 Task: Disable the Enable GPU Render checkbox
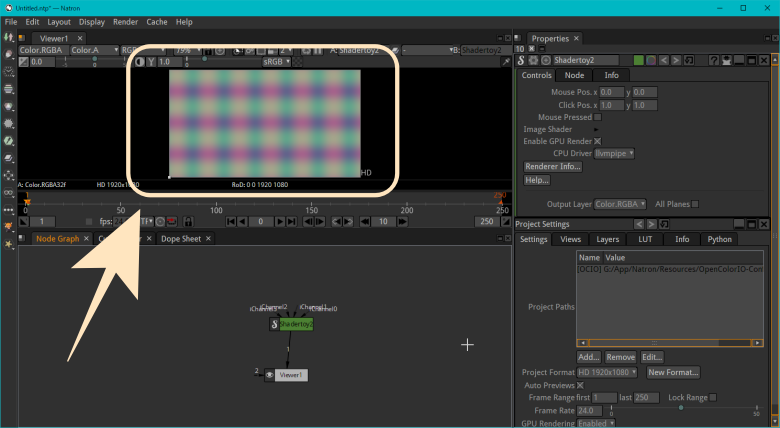coord(598,141)
